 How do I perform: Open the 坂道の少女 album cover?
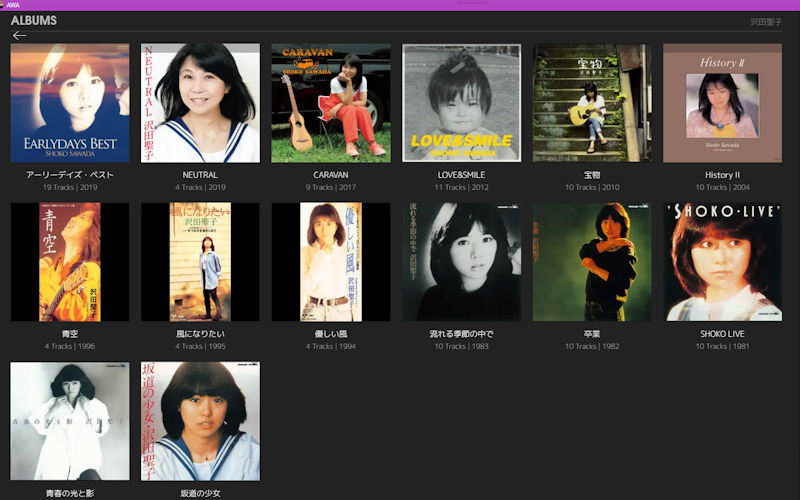pos(200,421)
